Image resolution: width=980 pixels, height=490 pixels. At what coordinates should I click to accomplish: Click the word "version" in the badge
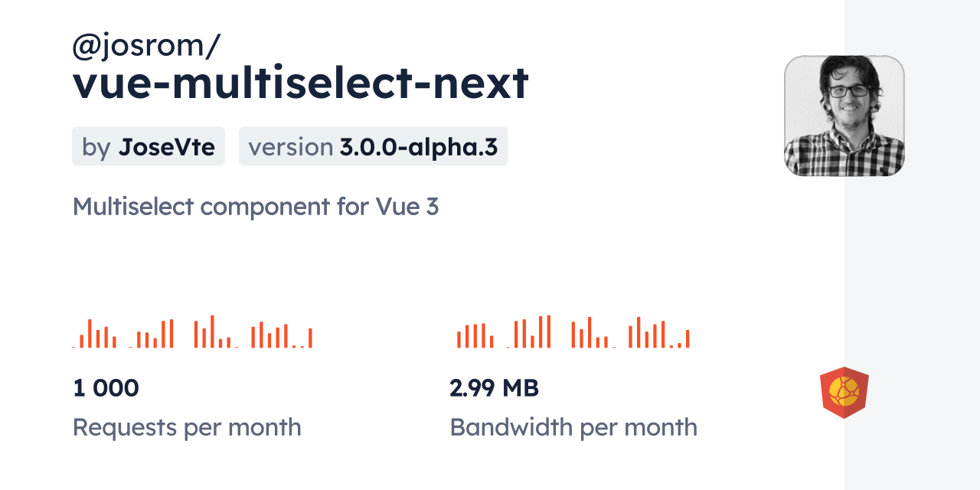(291, 147)
